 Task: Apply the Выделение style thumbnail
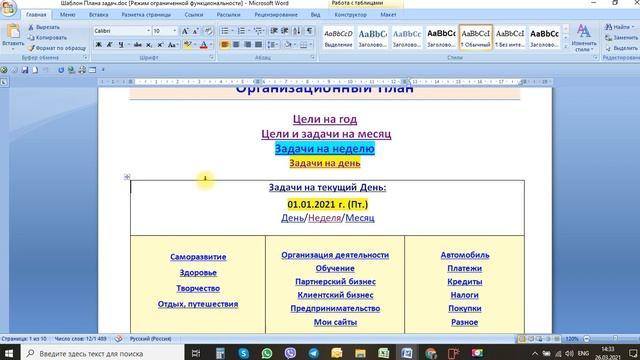coord(338,37)
